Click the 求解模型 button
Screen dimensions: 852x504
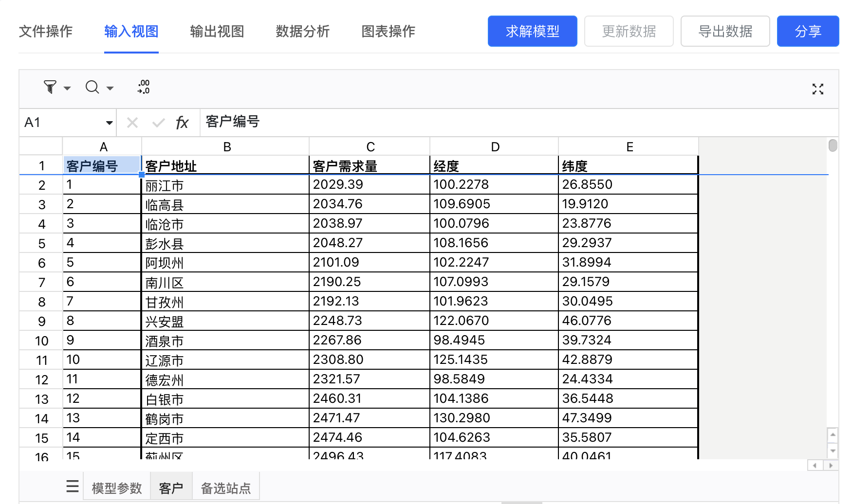coord(532,32)
